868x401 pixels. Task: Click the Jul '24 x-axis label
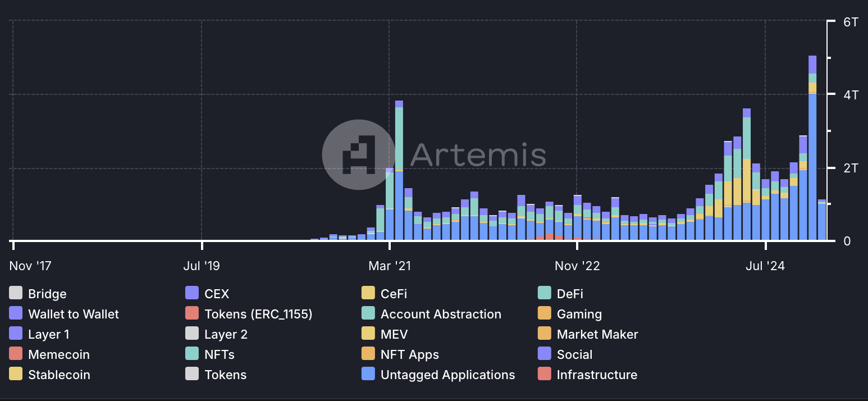pyautogui.click(x=765, y=266)
